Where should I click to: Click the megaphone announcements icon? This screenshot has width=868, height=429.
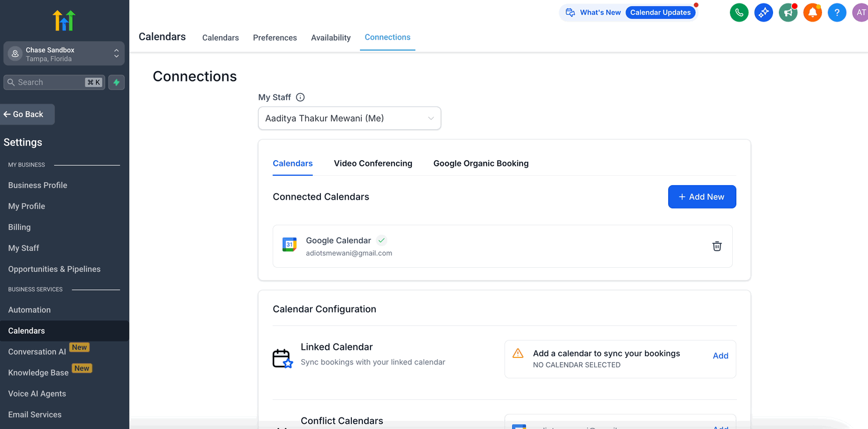click(788, 13)
